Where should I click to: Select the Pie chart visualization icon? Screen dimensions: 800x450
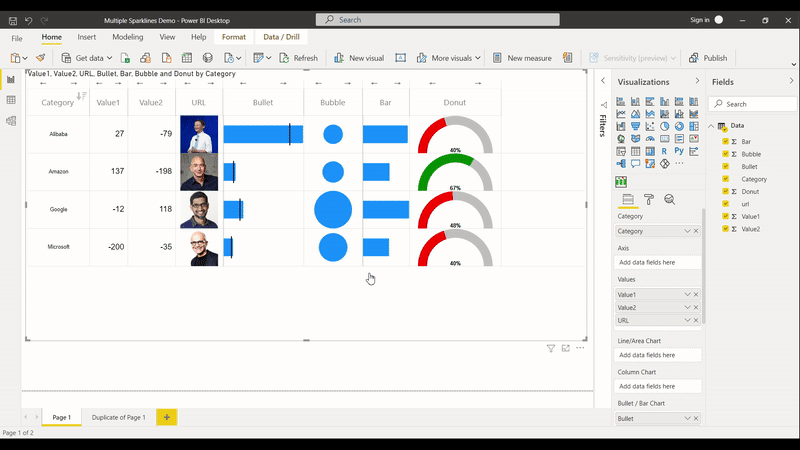664,126
